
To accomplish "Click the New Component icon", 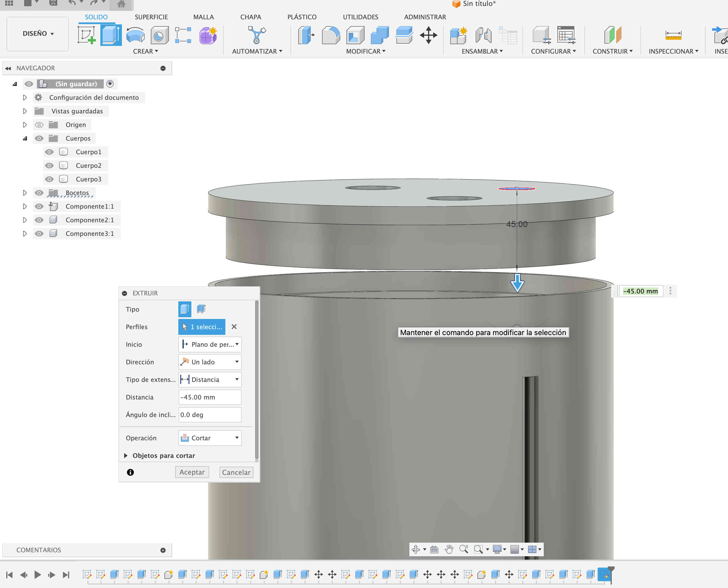I will click(x=458, y=35).
